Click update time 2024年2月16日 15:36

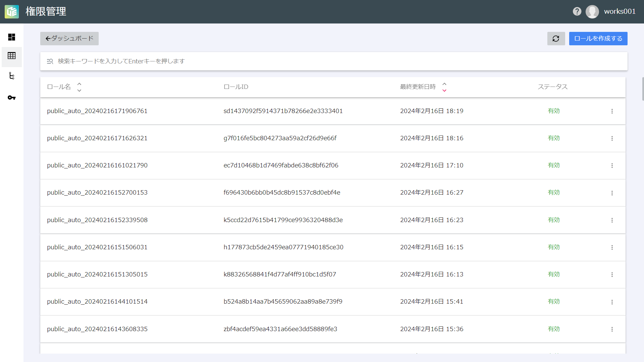pyautogui.click(x=432, y=329)
